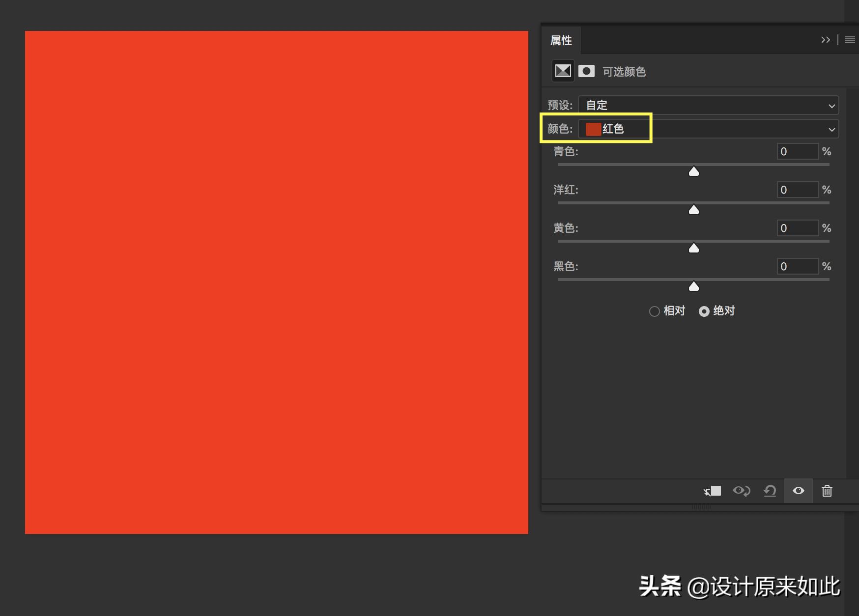Open the 预设 preset dropdown
The height and width of the screenshot is (616, 859).
pos(709,105)
